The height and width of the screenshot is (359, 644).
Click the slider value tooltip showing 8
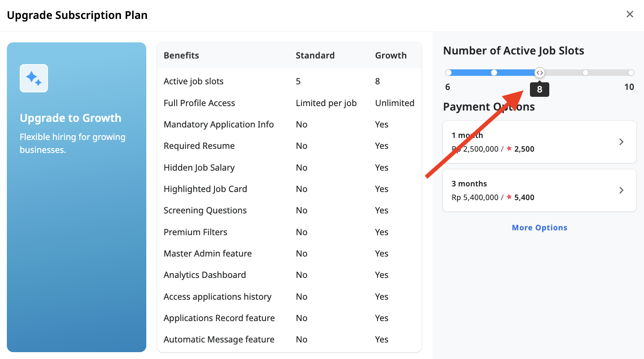click(x=539, y=90)
